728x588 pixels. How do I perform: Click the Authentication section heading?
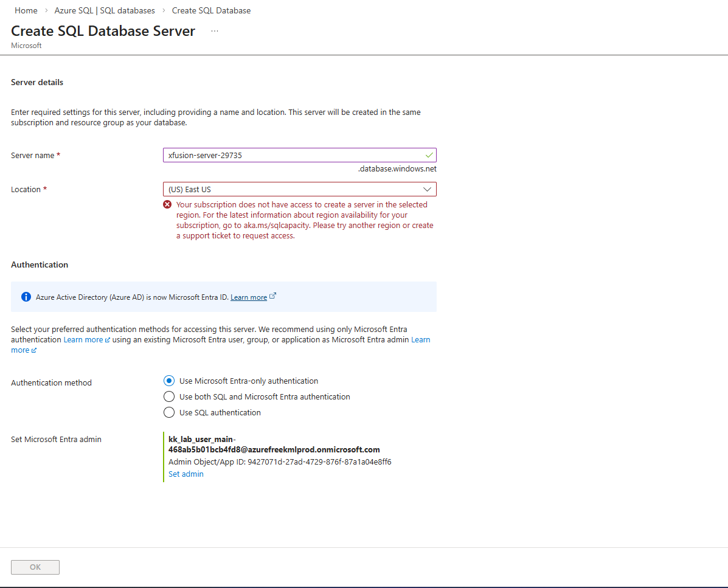(40, 265)
